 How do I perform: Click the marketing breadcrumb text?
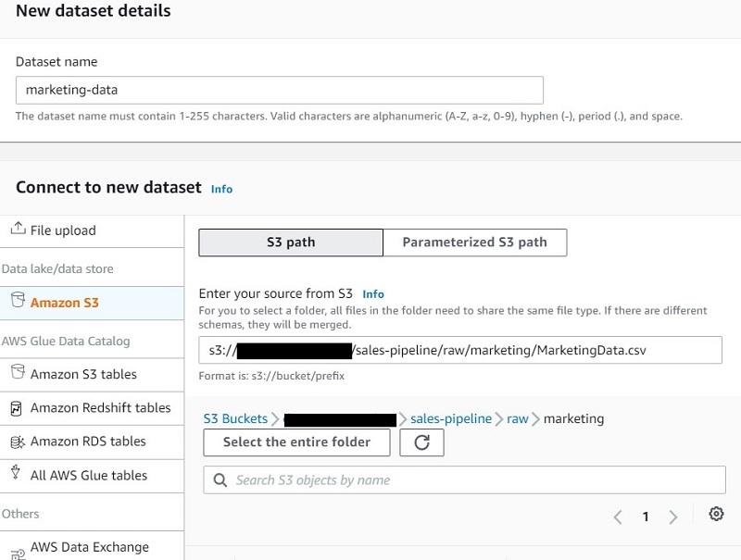point(573,418)
